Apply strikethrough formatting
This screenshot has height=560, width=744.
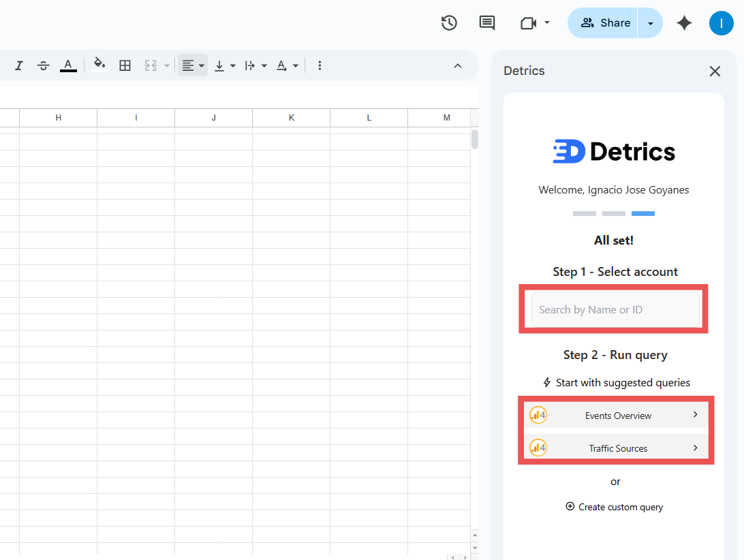[43, 65]
